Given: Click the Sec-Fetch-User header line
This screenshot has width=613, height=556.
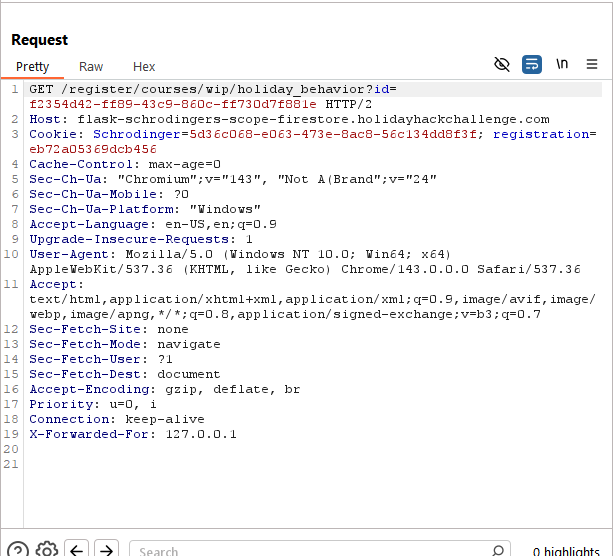Looking at the screenshot, I should 101,359.
